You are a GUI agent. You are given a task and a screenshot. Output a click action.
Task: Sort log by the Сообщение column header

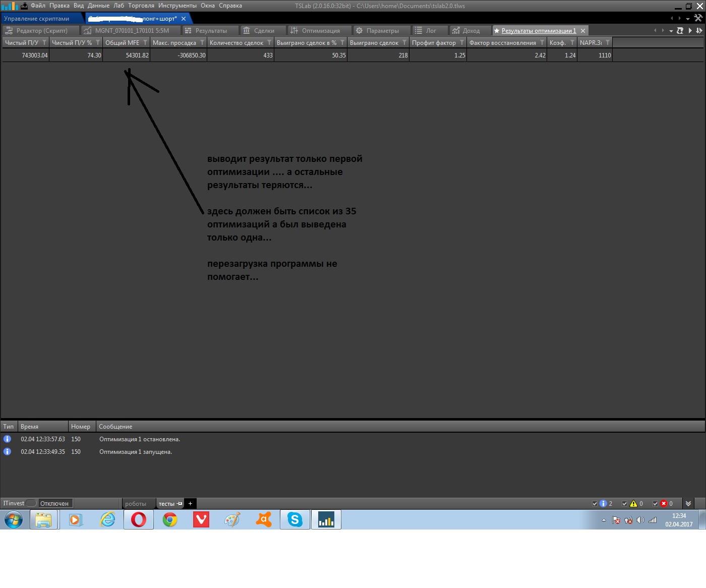[x=115, y=427]
